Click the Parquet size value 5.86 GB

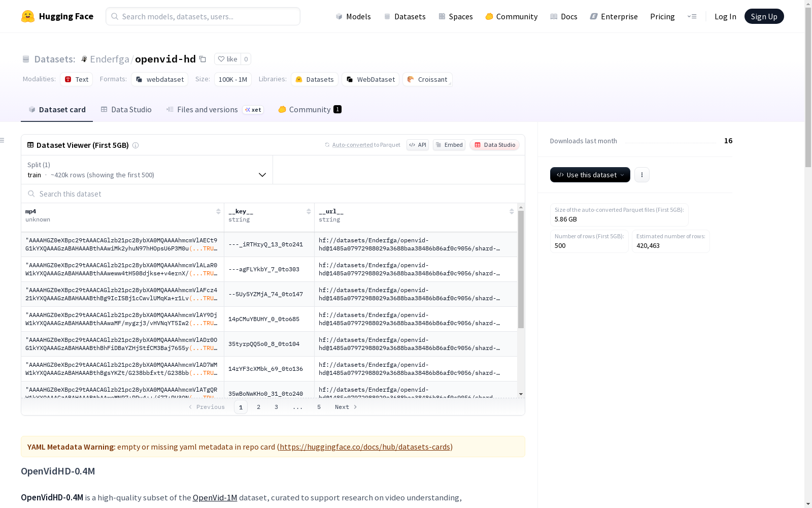point(566,219)
